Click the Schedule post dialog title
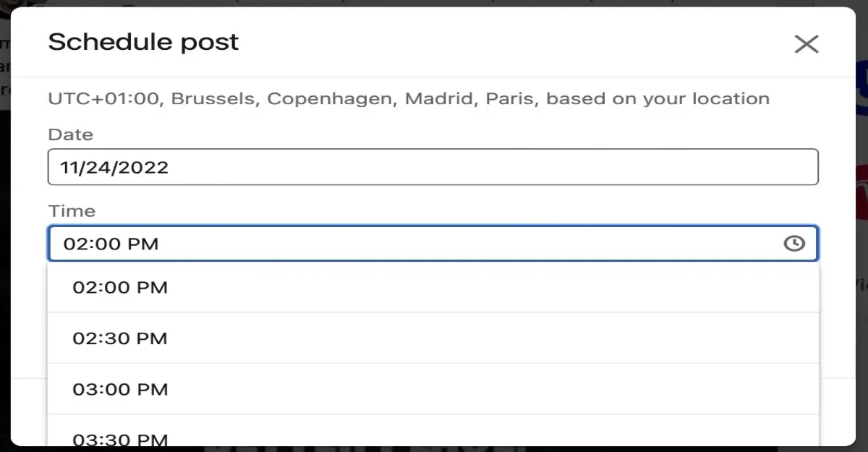Image resolution: width=868 pixels, height=452 pixels. [142, 42]
